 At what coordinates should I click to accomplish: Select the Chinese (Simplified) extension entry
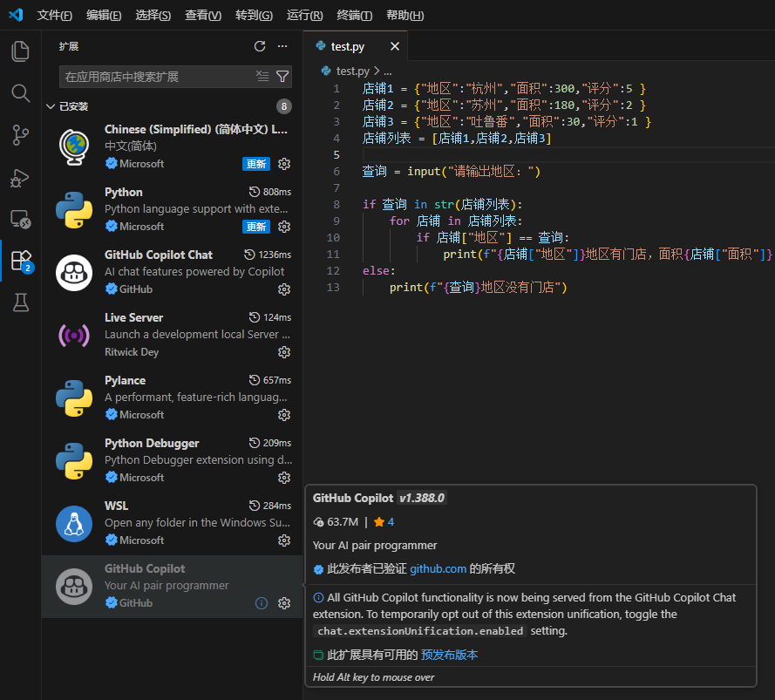click(172, 146)
